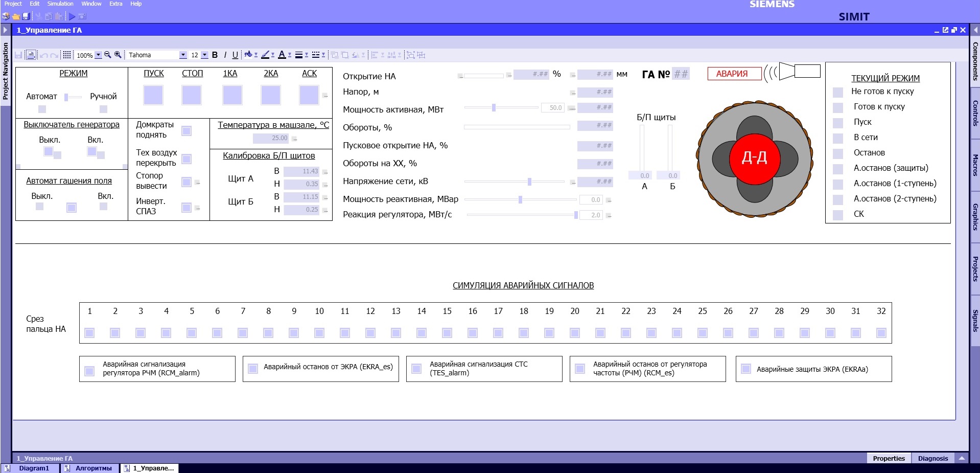Open the Simulation menu
The image size is (980, 473).
(60, 4)
